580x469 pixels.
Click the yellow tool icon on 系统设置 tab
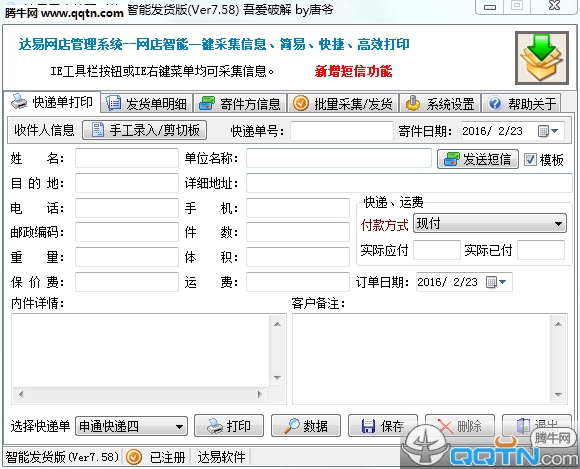tap(413, 103)
